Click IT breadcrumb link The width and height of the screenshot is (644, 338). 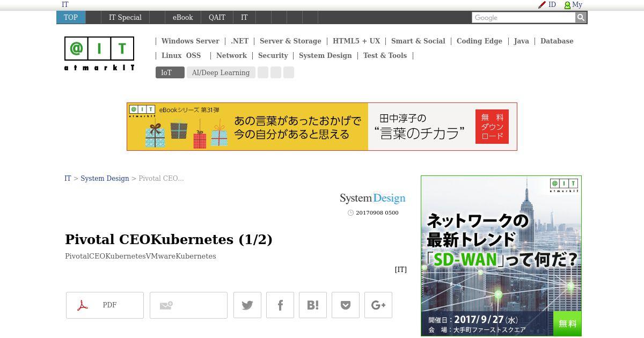(68, 178)
